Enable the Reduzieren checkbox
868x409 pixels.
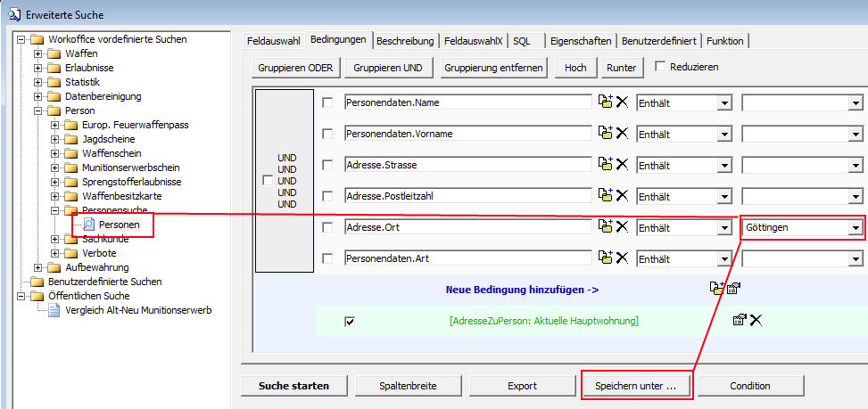pos(660,67)
